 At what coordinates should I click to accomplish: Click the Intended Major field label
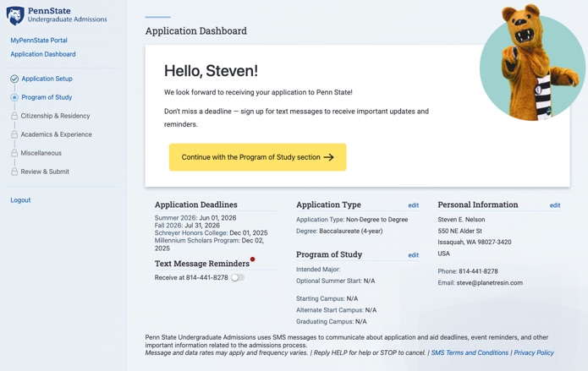[318, 270]
